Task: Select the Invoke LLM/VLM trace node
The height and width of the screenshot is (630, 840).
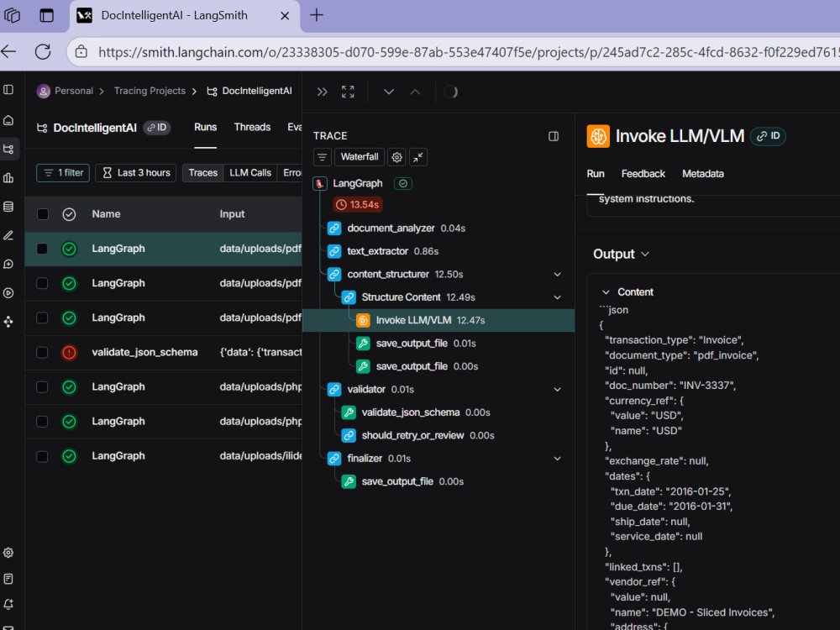Action: click(x=438, y=320)
